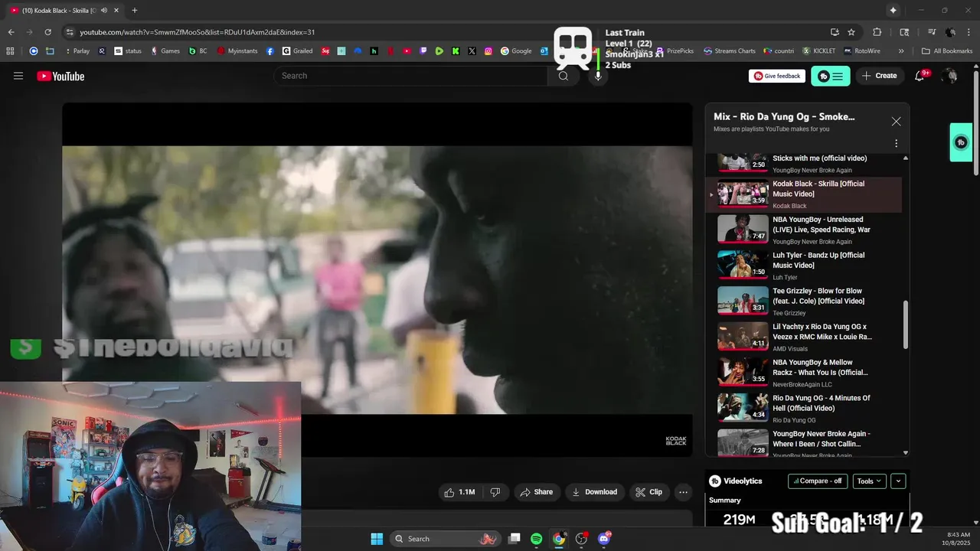Click the Windows taskbar search box
Viewport: 980px width, 551px height.
(445, 539)
